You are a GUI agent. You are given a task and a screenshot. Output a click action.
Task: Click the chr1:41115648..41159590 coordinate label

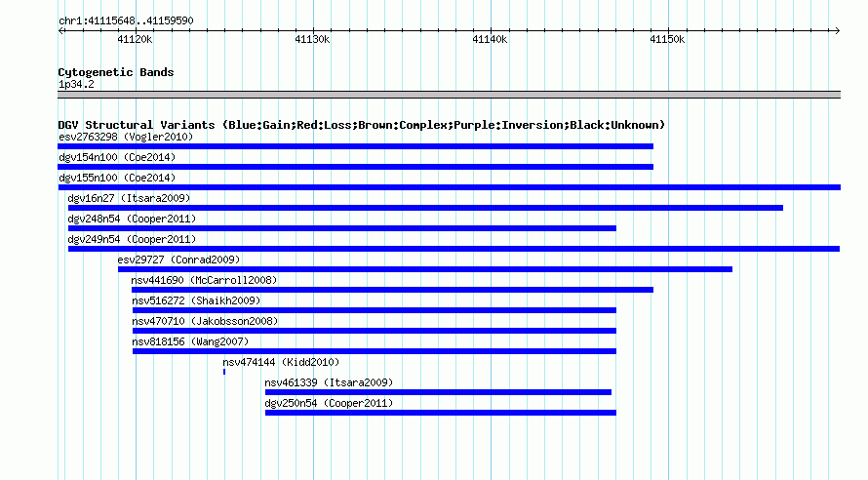coord(126,21)
